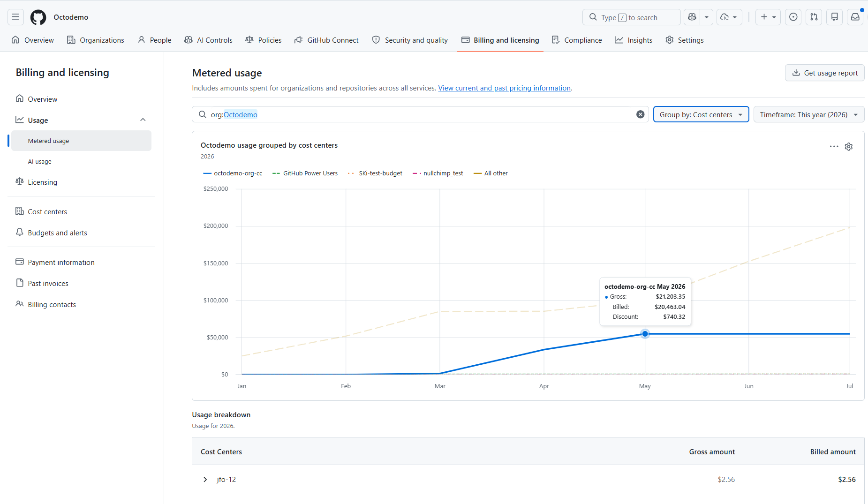
Task: Click the Gross amount column header
Action: (x=712, y=452)
